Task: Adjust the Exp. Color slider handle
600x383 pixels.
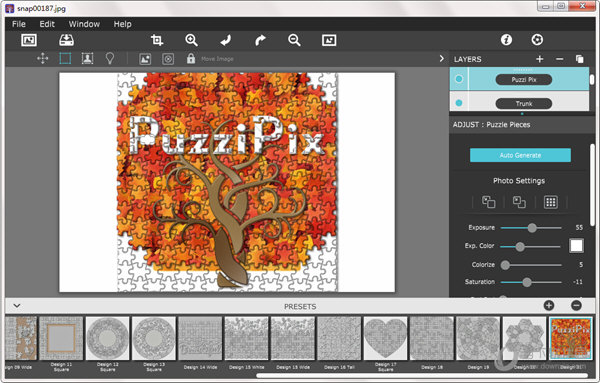Action: point(520,247)
